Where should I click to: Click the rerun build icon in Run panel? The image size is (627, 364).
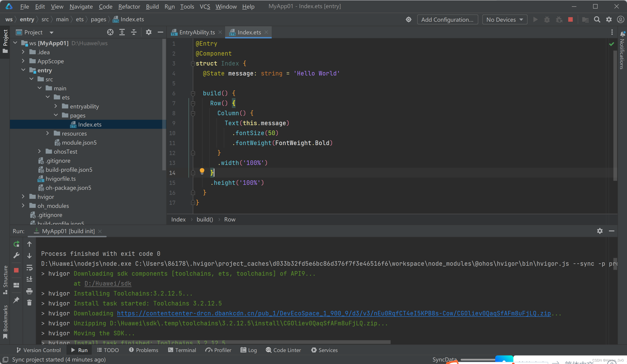tap(16, 244)
